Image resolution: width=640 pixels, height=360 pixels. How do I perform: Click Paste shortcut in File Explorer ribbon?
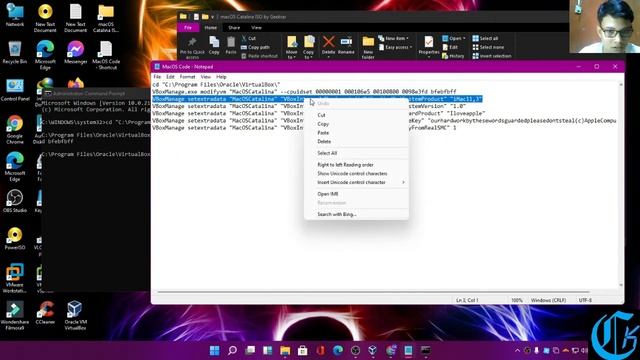point(259,56)
